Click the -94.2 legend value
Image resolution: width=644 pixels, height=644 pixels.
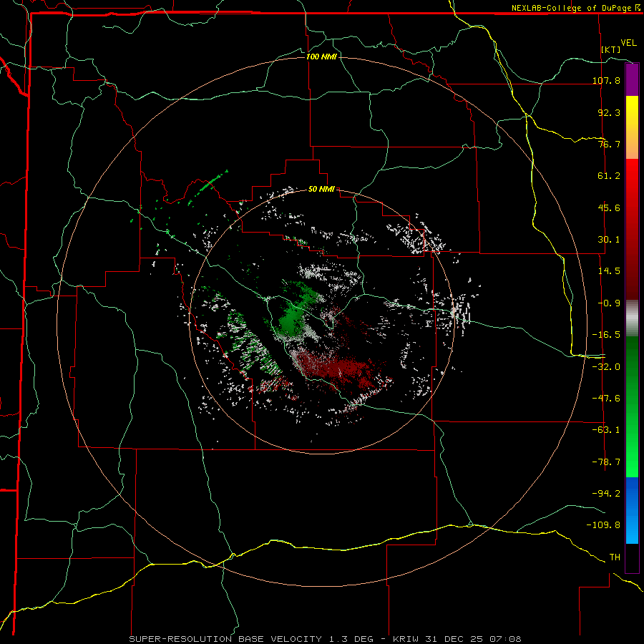[606, 493]
